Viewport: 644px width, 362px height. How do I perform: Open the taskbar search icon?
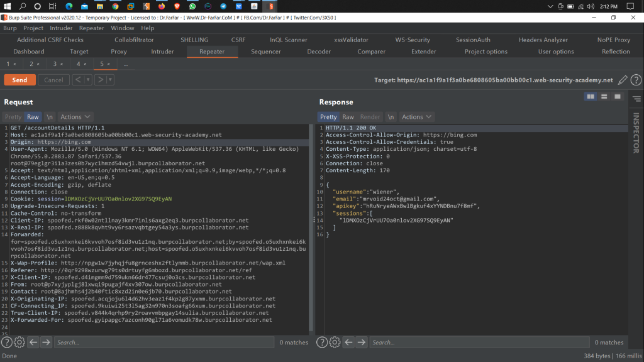click(x=22, y=6)
